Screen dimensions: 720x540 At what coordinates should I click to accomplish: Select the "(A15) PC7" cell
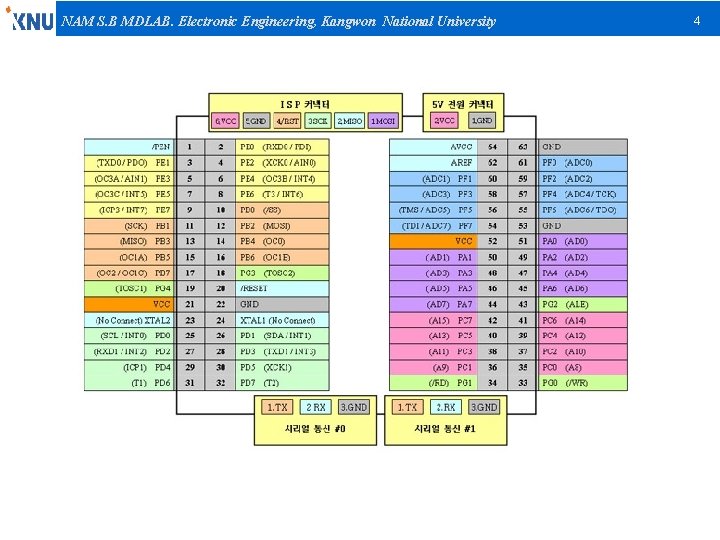coord(433,320)
